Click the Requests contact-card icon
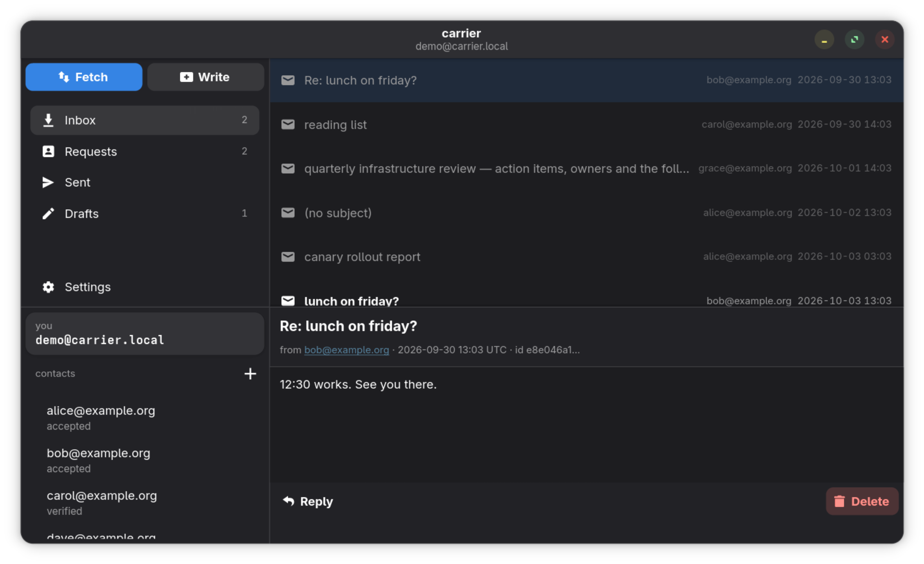This screenshot has width=924, height=564. pos(48,151)
